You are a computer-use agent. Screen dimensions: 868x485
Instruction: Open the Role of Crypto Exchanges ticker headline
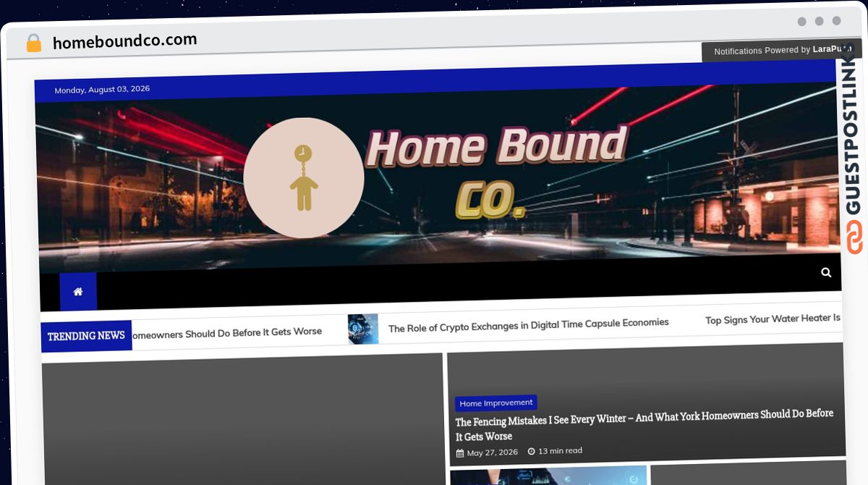tap(529, 325)
